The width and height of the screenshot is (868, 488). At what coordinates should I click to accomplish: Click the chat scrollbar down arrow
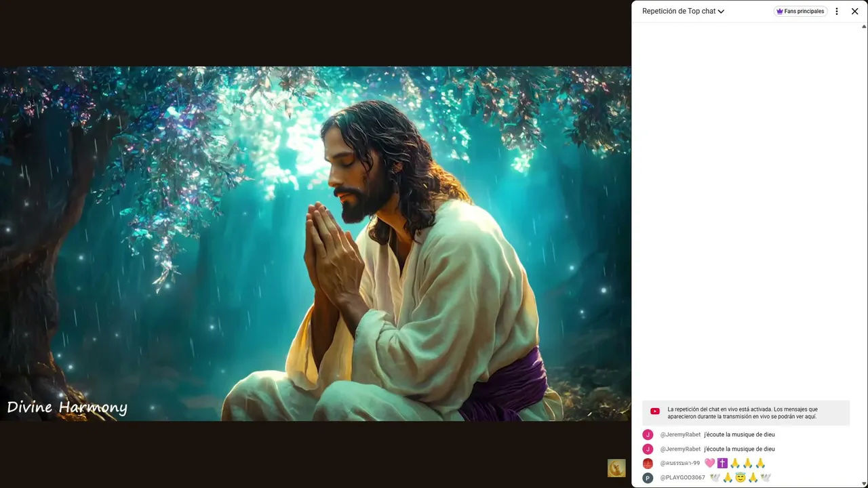pos(864,483)
